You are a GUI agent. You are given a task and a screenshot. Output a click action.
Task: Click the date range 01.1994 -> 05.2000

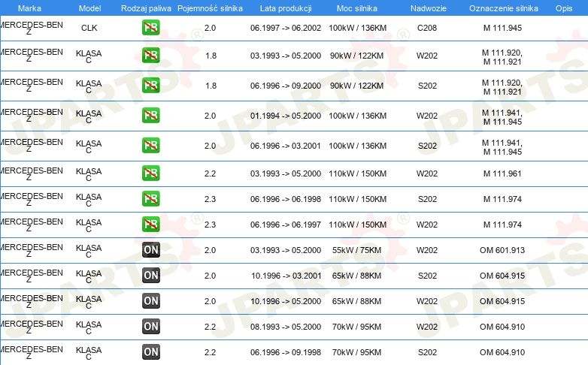(x=286, y=116)
